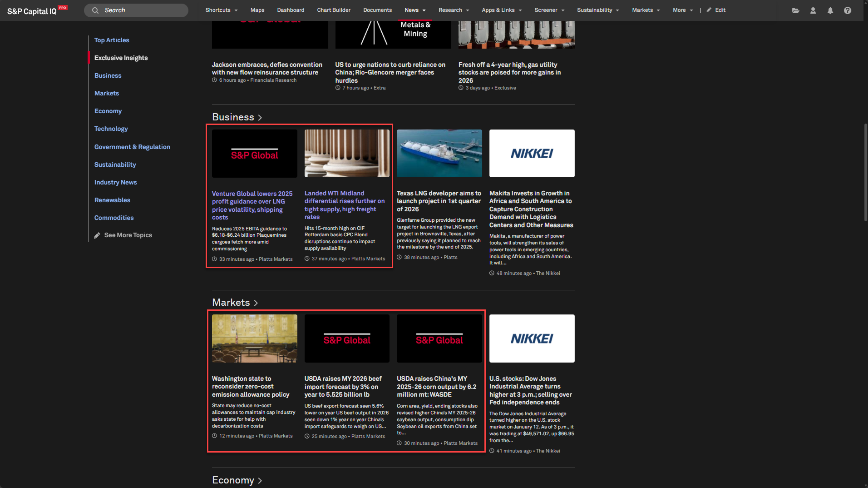Click the search magnifier icon

95,10
